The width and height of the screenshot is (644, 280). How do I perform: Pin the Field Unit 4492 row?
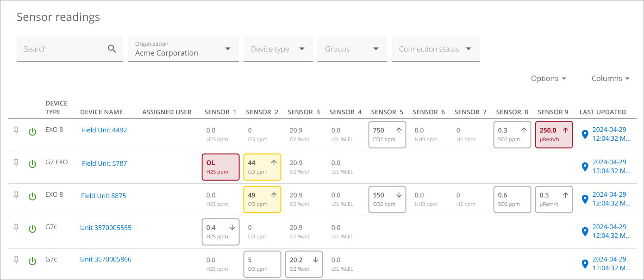[16, 131]
